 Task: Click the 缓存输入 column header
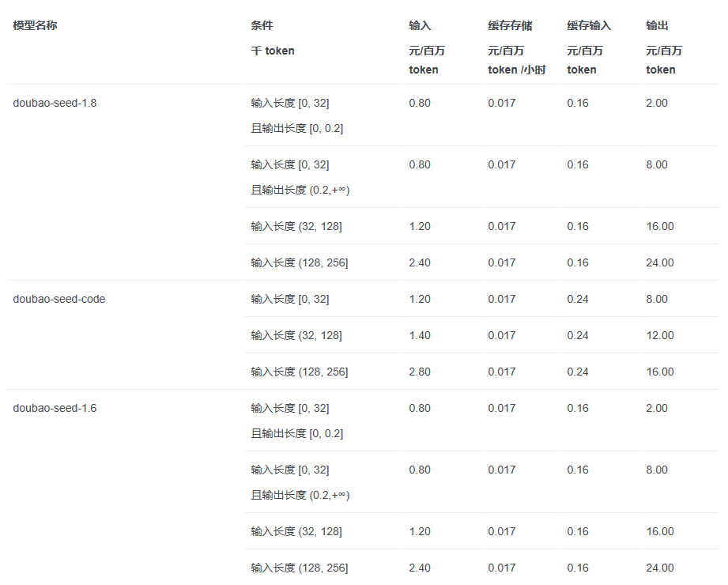pos(589,25)
